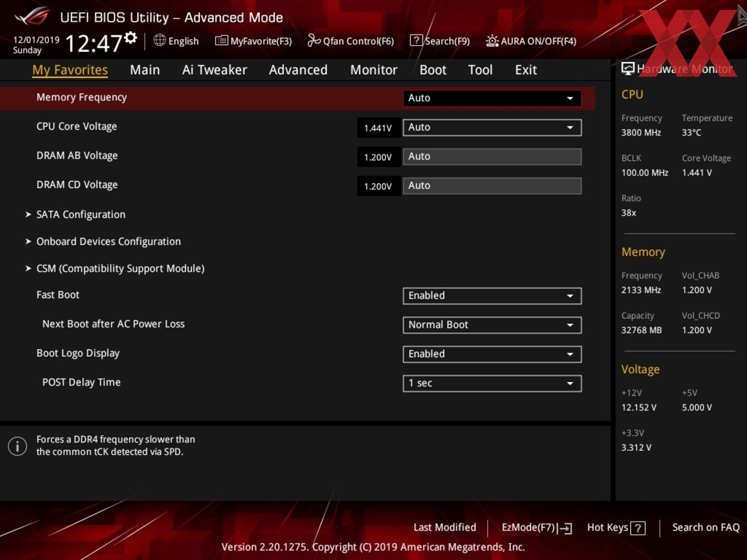Open Next Boot after AC Power Loss dropdown
The width and height of the screenshot is (747, 560).
(x=492, y=325)
